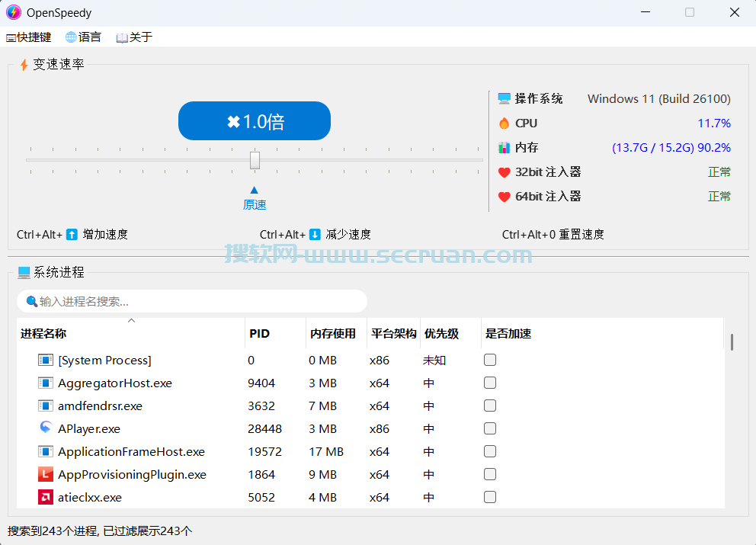
Task: Sort by PID column header
Action: [x=275, y=334]
